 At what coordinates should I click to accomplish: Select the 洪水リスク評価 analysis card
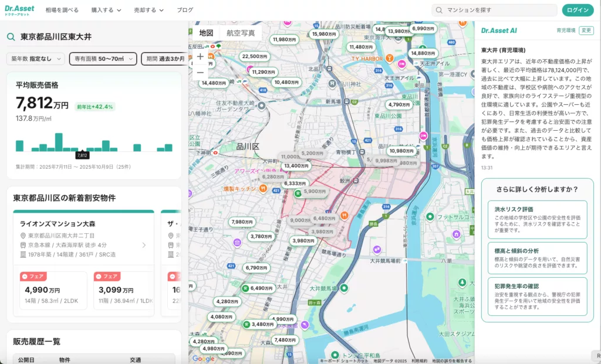[x=537, y=217]
